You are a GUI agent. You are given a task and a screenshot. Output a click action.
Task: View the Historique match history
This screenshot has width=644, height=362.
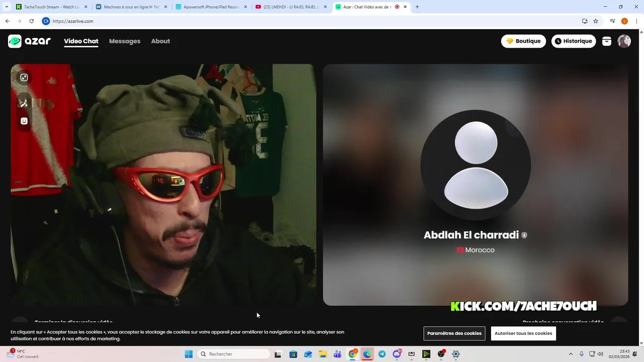[574, 41]
